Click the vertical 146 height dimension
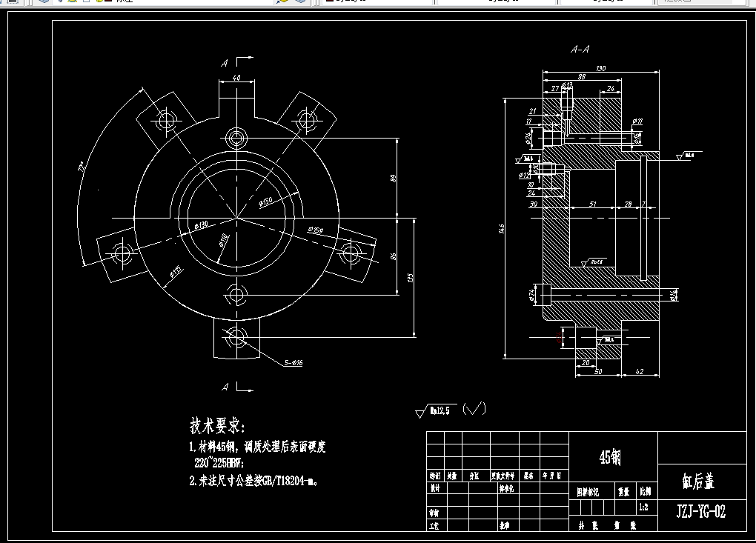This screenshot has width=756, height=543. pyautogui.click(x=502, y=228)
